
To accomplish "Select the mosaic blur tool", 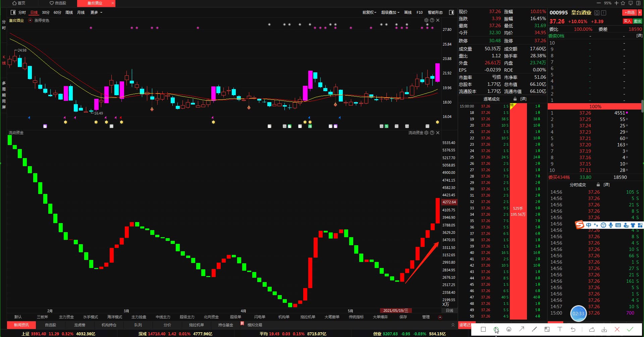I will (547, 329).
